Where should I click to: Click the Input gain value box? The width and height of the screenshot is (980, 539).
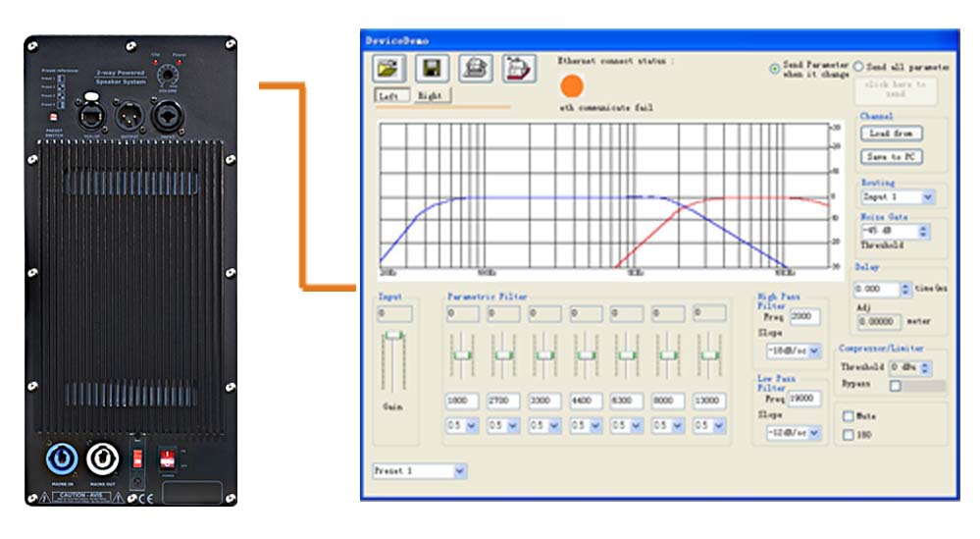point(394,313)
